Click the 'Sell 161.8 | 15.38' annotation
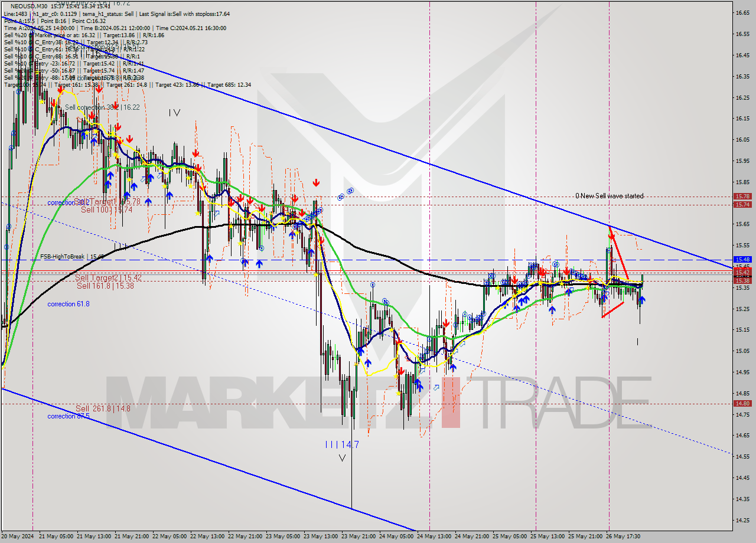 (105, 286)
